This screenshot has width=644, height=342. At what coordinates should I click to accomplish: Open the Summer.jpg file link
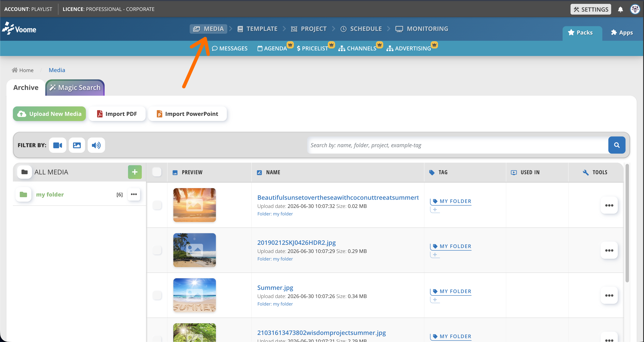click(275, 288)
